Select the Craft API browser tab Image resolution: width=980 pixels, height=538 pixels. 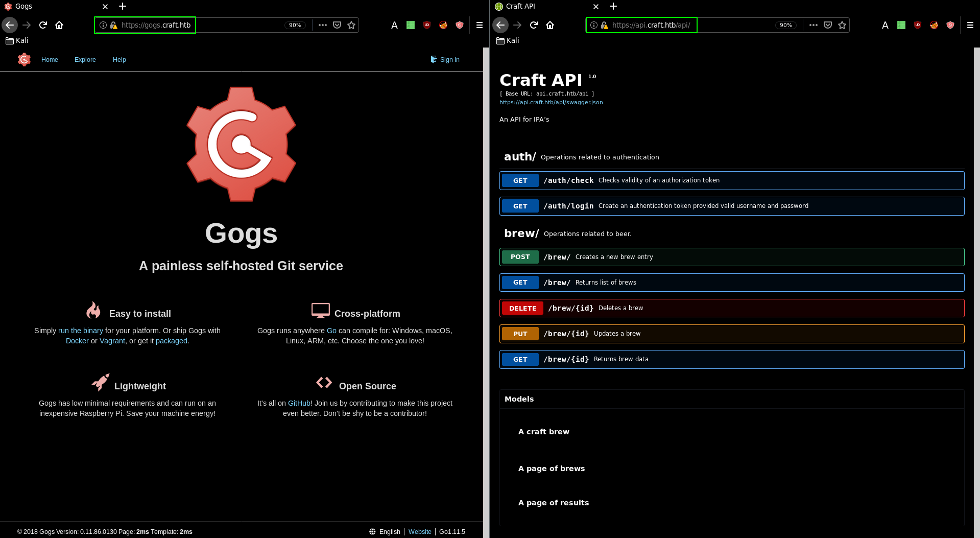pyautogui.click(x=547, y=6)
